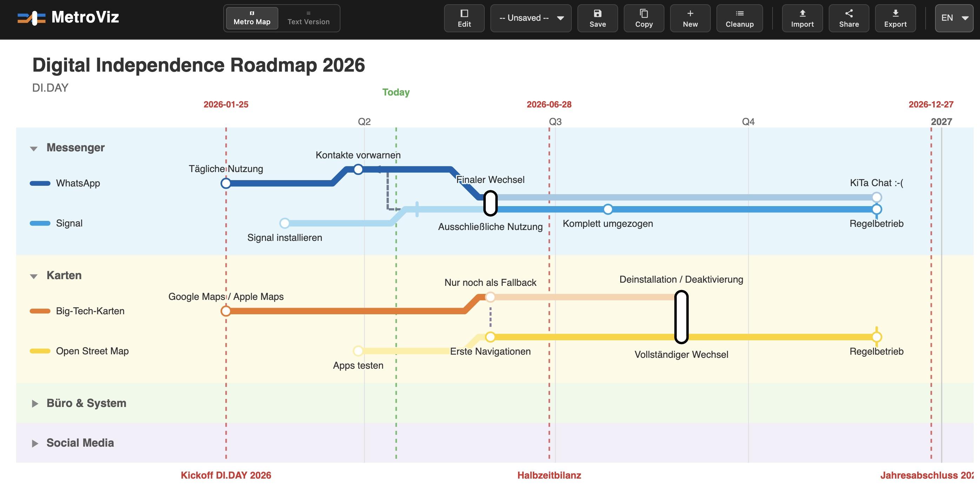Click the Halbzeitbilanz milestone label
The image size is (980, 493).
click(x=549, y=475)
